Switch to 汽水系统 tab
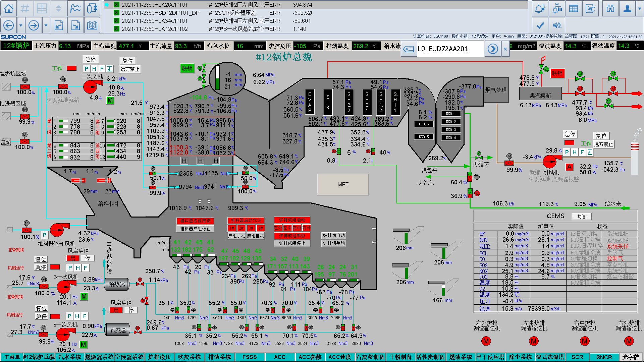Image resolution: width=644 pixels, height=362 pixels. [70, 357]
